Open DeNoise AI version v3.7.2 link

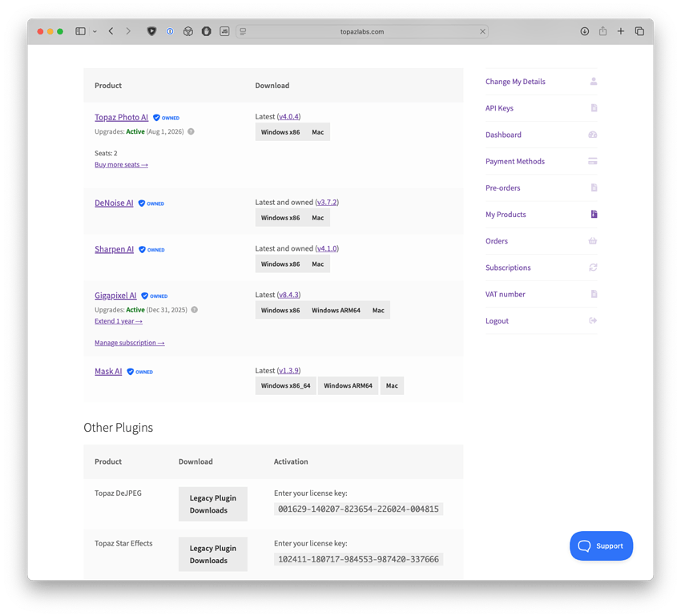[327, 202]
